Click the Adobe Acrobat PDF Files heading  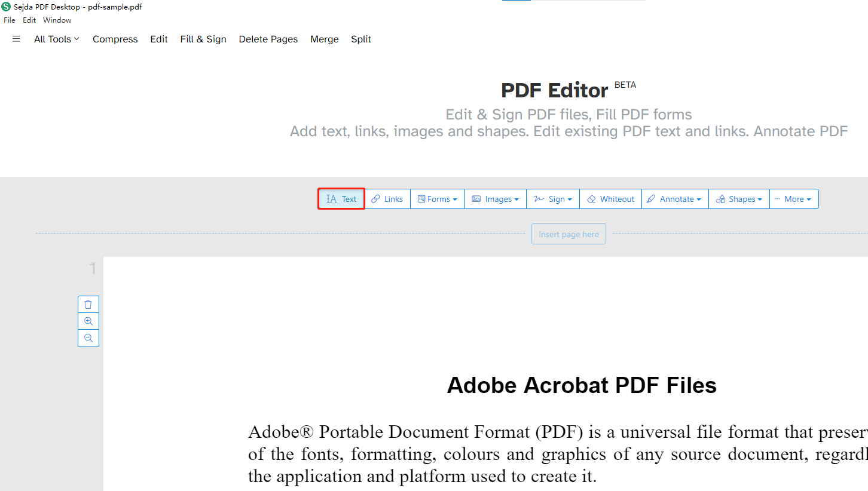582,385
